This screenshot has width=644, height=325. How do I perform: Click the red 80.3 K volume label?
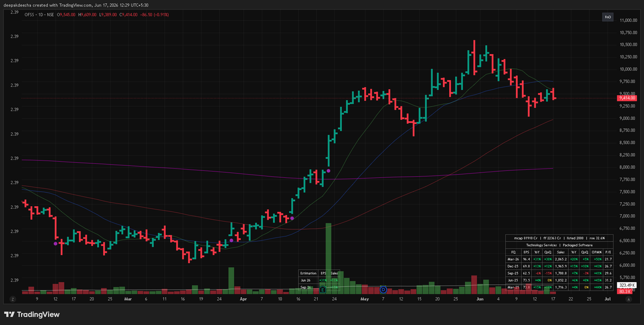click(x=625, y=291)
